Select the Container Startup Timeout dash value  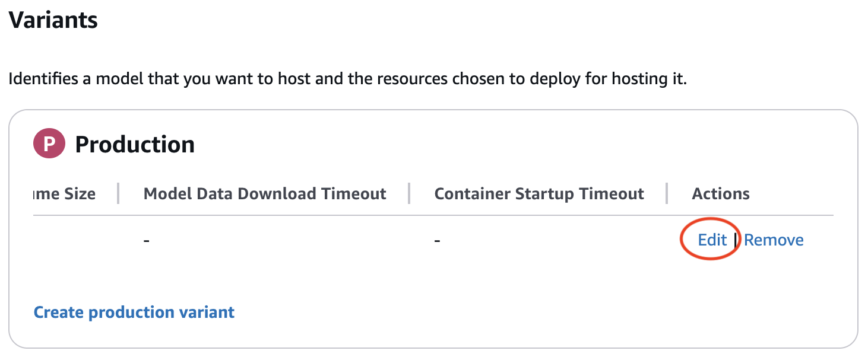(438, 241)
